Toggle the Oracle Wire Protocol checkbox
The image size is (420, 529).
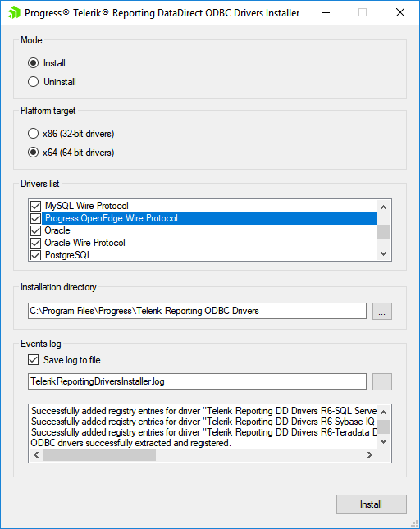(x=36, y=243)
